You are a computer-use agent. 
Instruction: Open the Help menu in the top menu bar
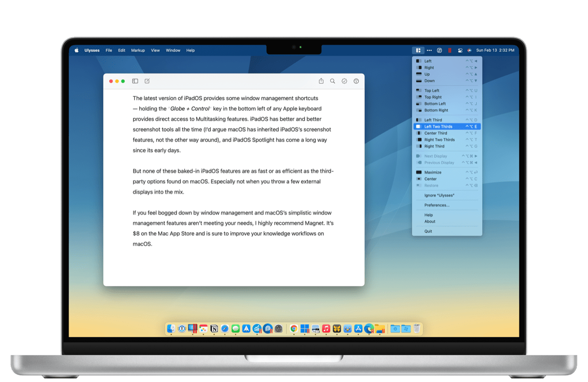(x=191, y=50)
